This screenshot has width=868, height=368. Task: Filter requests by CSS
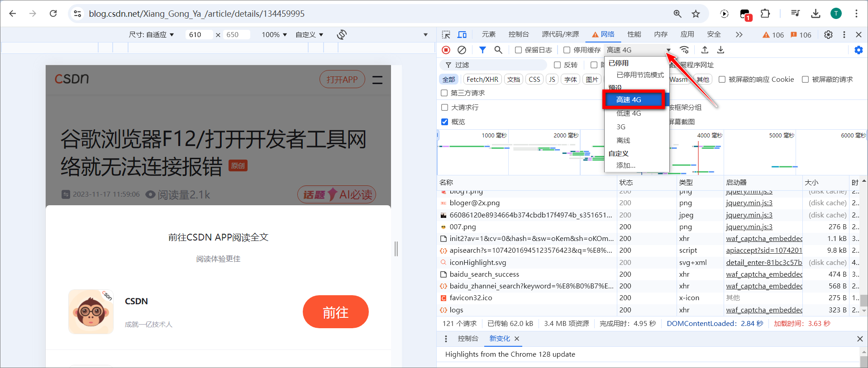534,79
